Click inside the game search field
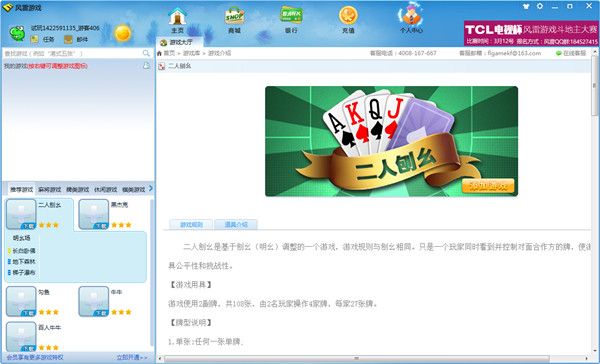600x364 pixels. pyautogui.click(x=73, y=53)
